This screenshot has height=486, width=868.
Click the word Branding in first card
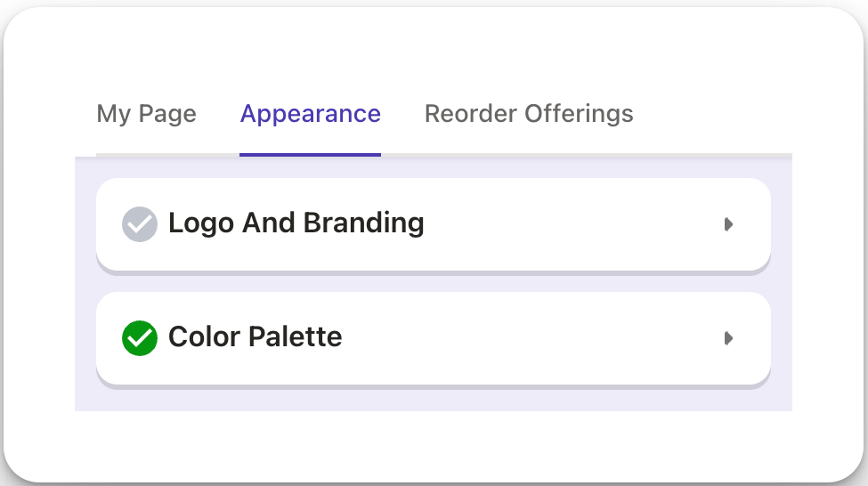[x=364, y=223]
